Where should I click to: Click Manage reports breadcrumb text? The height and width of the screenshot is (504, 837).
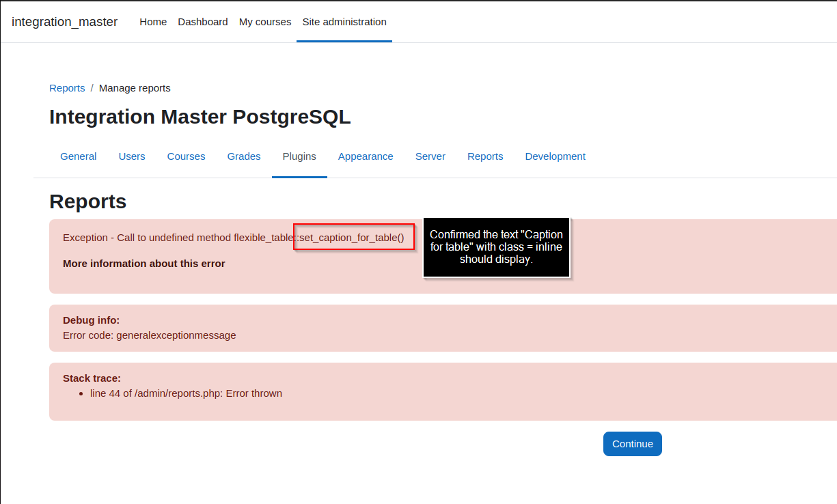(x=135, y=88)
